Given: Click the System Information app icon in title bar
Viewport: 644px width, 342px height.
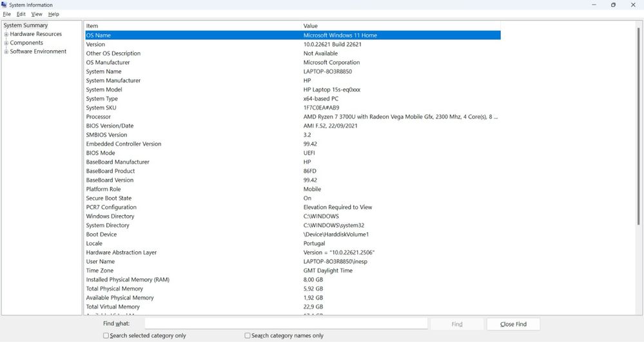Looking at the screenshot, I should [x=4, y=5].
